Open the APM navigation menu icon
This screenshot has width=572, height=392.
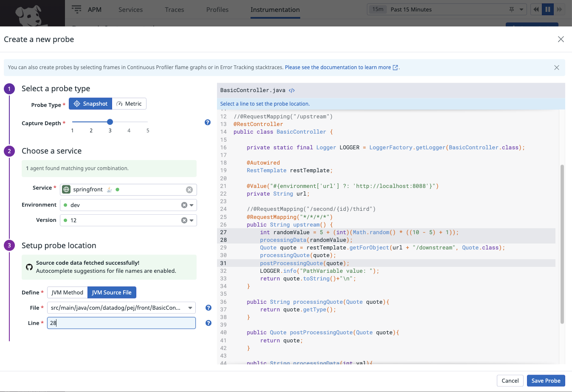pyautogui.click(x=76, y=9)
